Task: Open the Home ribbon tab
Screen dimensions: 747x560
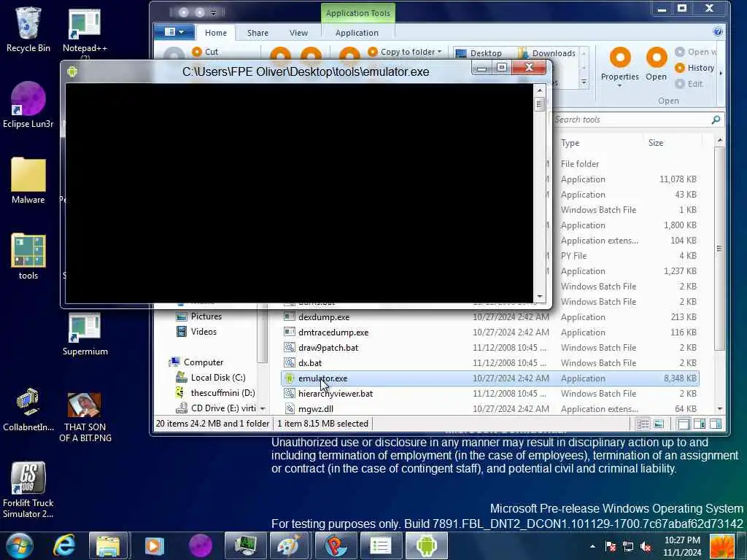Action: 215,33
